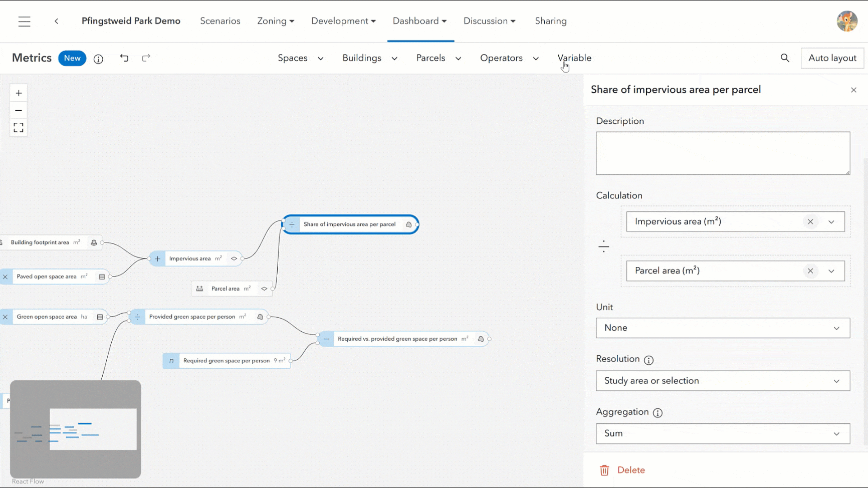Fit the view to the canvas
The width and height of the screenshot is (868, 488).
pos(19,128)
